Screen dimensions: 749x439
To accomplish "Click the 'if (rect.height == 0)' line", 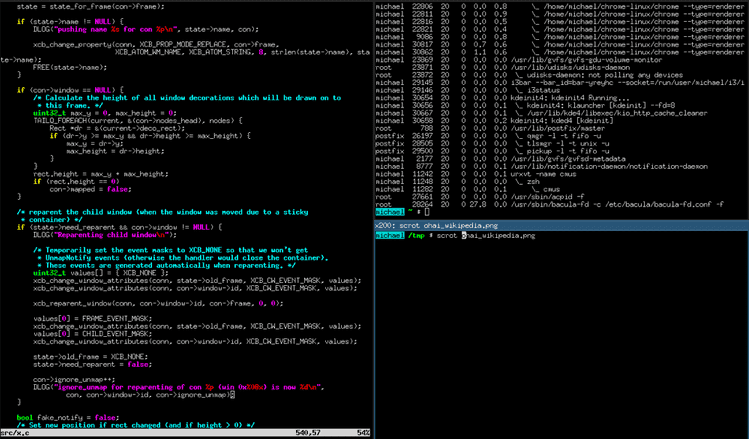I will point(76,182).
